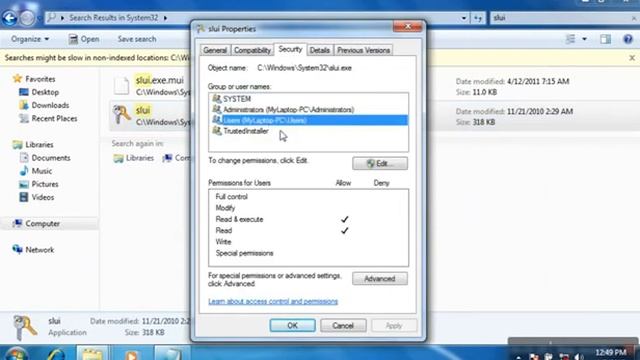Switch to Compatibility tab
This screenshot has width=640, height=360.
[252, 50]
